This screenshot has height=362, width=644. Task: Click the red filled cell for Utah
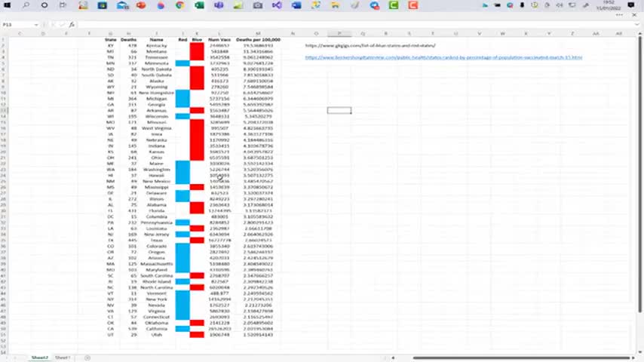[197, 335]
